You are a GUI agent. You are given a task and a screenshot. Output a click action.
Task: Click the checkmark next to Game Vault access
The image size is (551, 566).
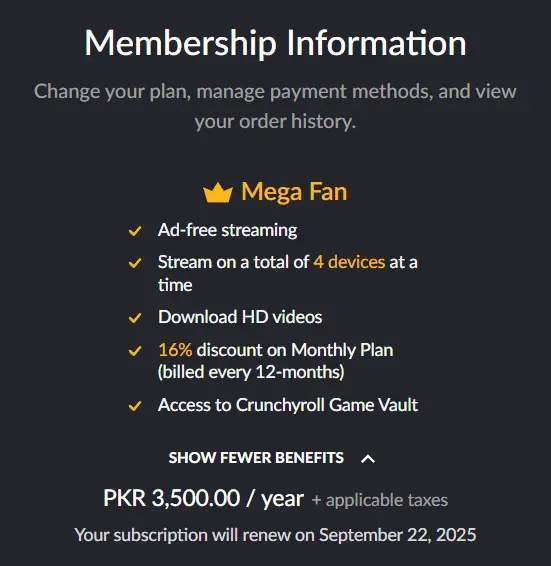coord(135,406)
